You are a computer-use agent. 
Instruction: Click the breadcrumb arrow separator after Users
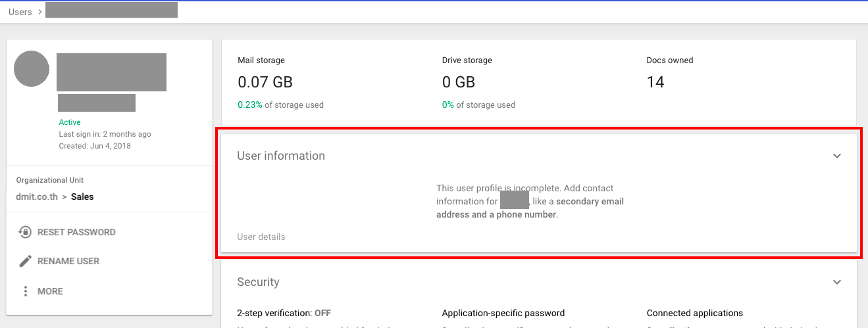point(39,12)
